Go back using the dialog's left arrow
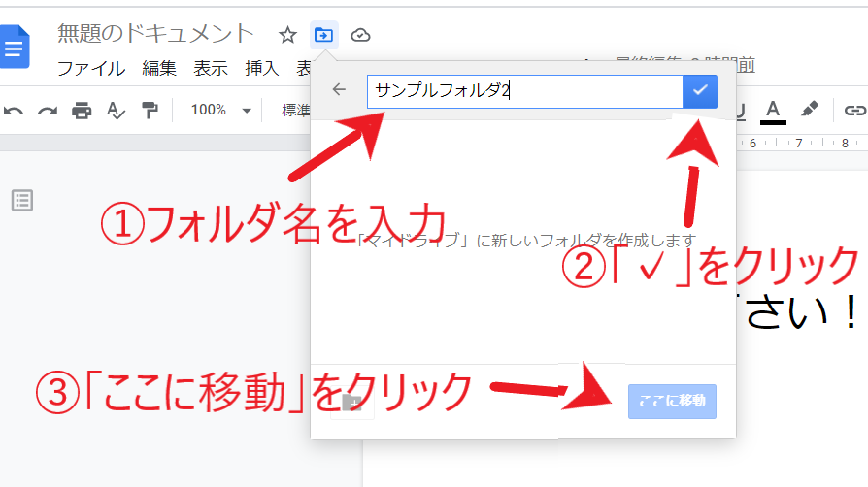Image resolution: width=868 pixels, height=487 pixels. 339,89
